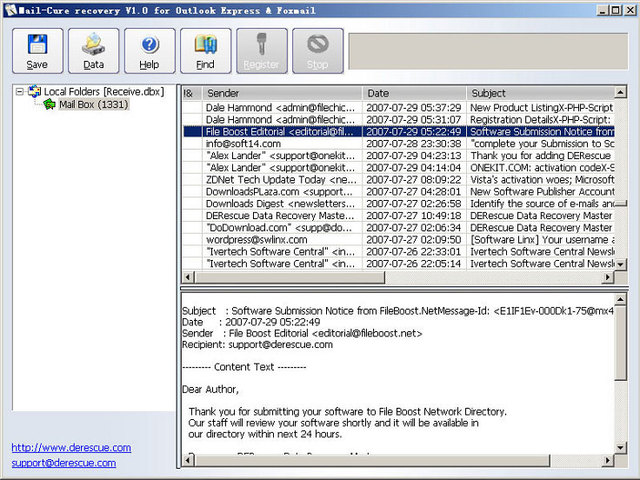The width and height of the screenshot is (640, 480).
Task: Click the mail list scroll left arrow
Action: 188,278
